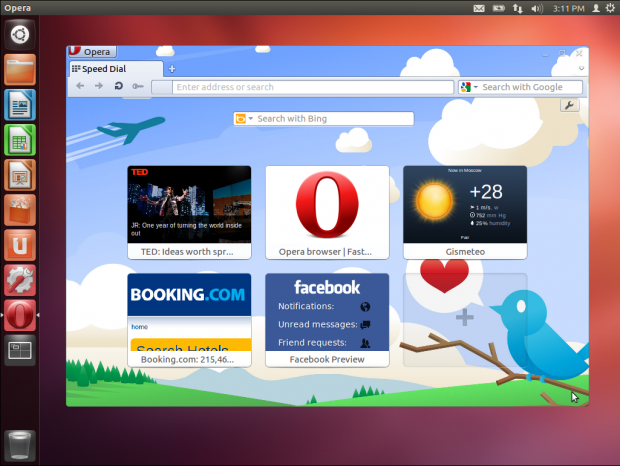Image resolution: width=620 pixels, height=466 pixels.
Task: Add a new Speed Dial entry
Action: 465,319
